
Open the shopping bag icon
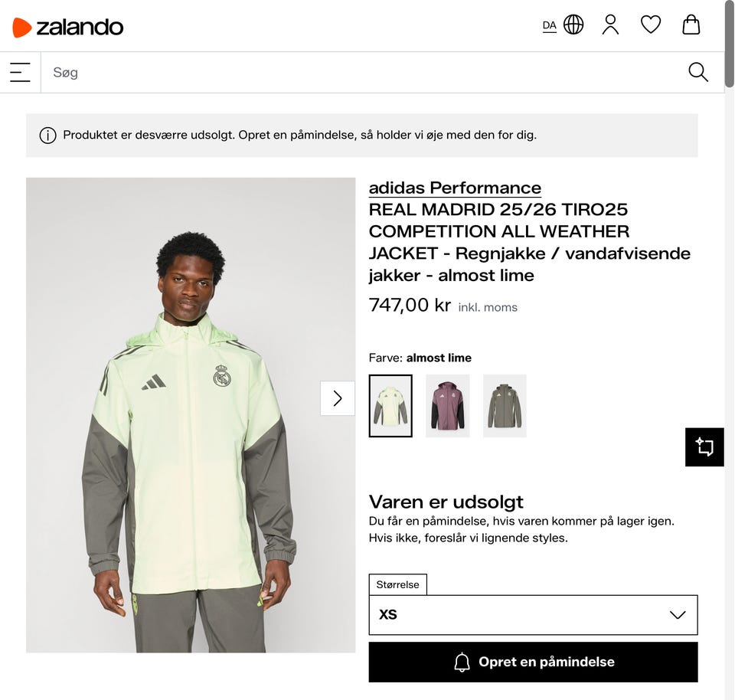point(691,25)
